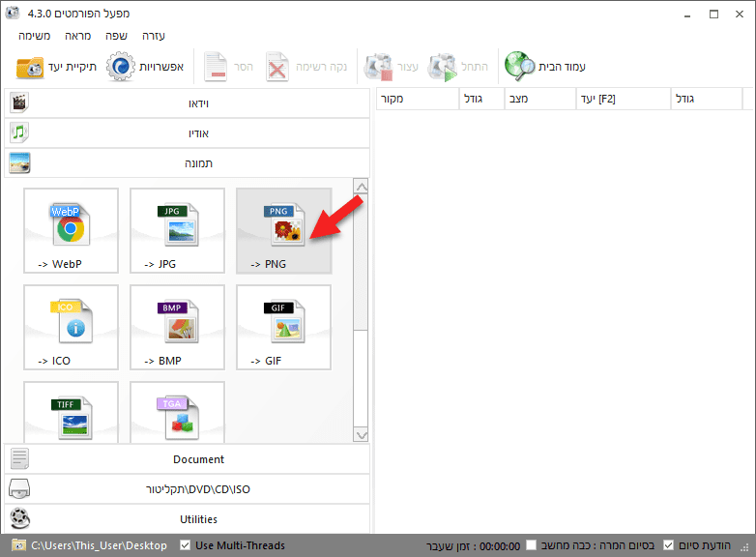The width and height of the screenshot is (756, 557).
Task: Select the GIF conversion icon
Action: (x=283, y=322)
